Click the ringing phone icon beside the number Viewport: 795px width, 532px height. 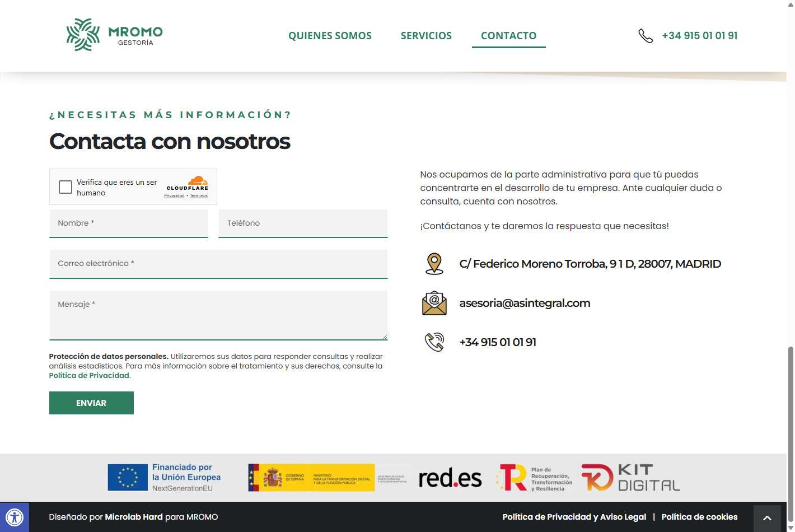pyautogui.click(x=434, y=342)
